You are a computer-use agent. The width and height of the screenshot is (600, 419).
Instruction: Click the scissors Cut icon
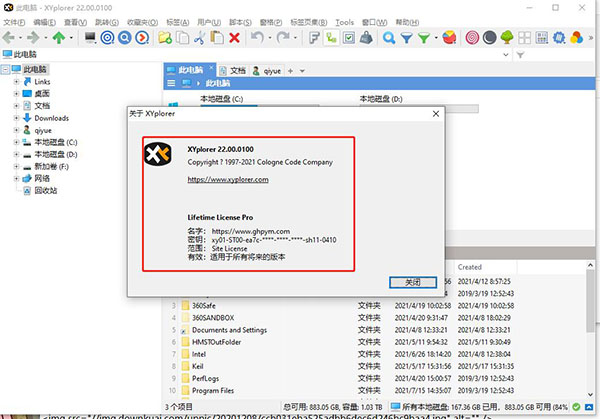tap(199, 38)
